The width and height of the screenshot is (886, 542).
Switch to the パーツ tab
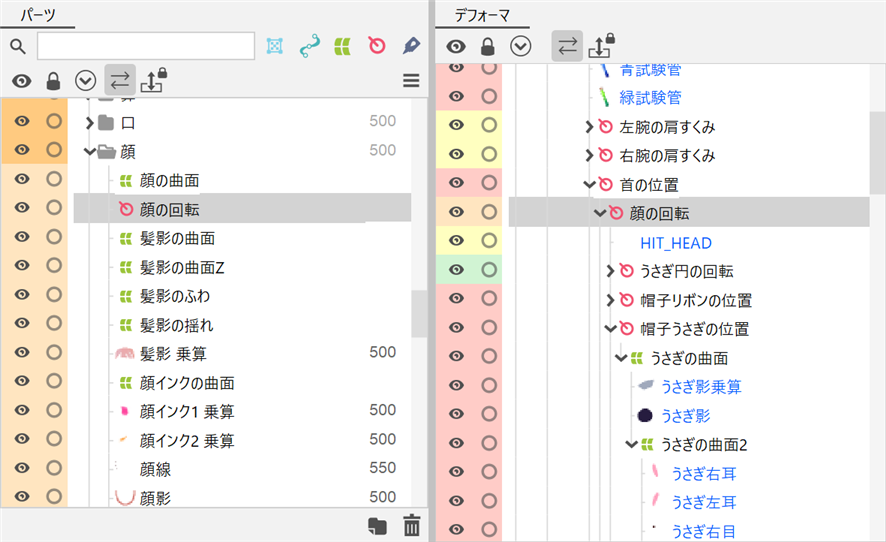[x=35, y=15]
